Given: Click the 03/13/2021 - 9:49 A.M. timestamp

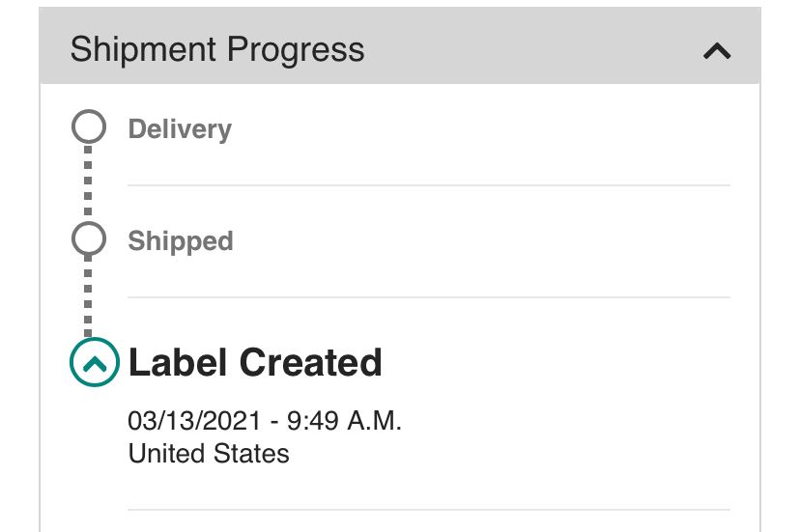Looking at the screenshot, I should [x=264, y=421].
